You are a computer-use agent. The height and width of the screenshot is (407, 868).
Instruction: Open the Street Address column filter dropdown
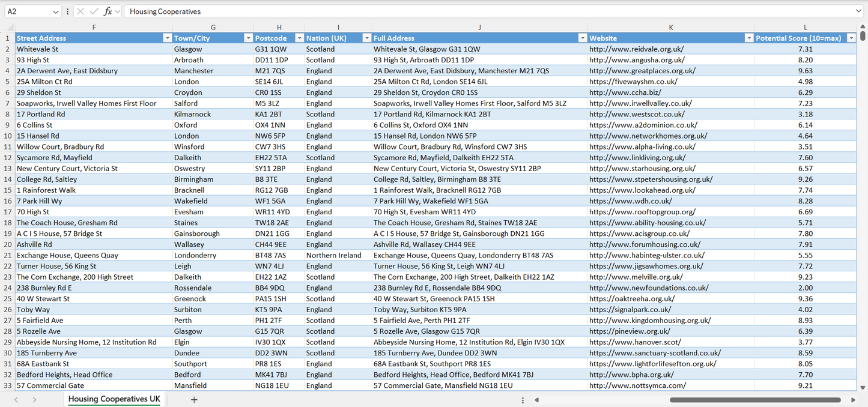[x=168, y=38]
